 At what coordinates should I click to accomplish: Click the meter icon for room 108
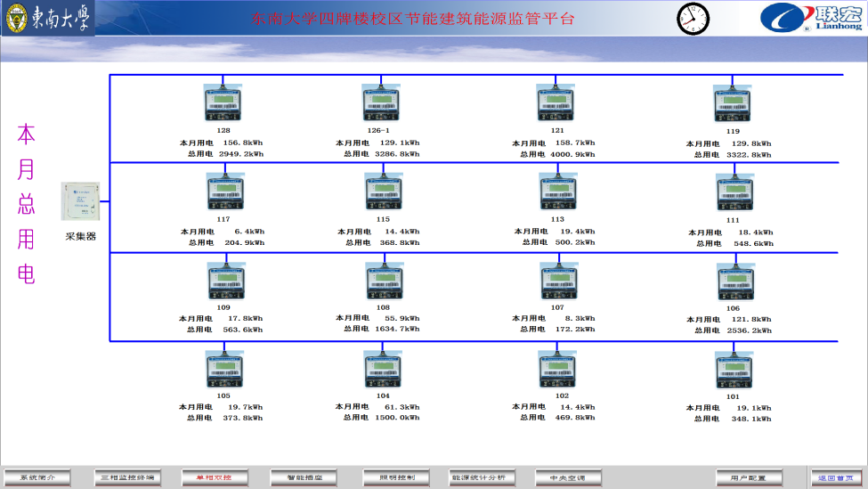click(x=383, y=281)
